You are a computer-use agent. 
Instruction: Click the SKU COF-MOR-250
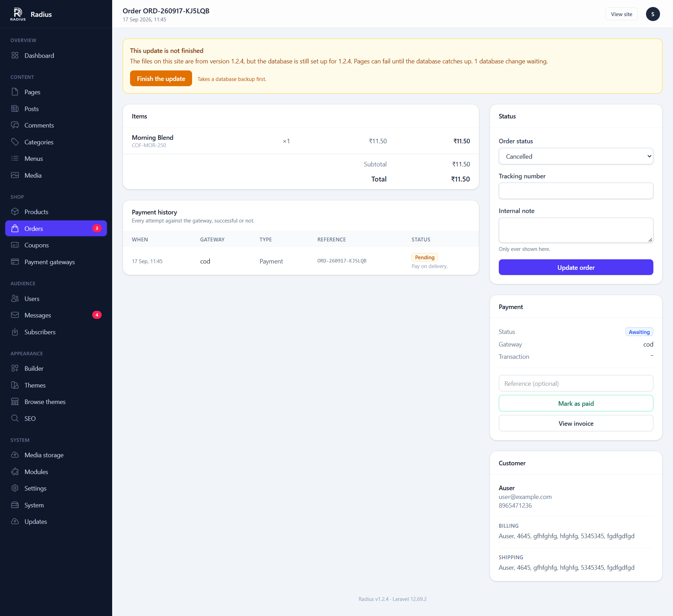pos(149,145)
